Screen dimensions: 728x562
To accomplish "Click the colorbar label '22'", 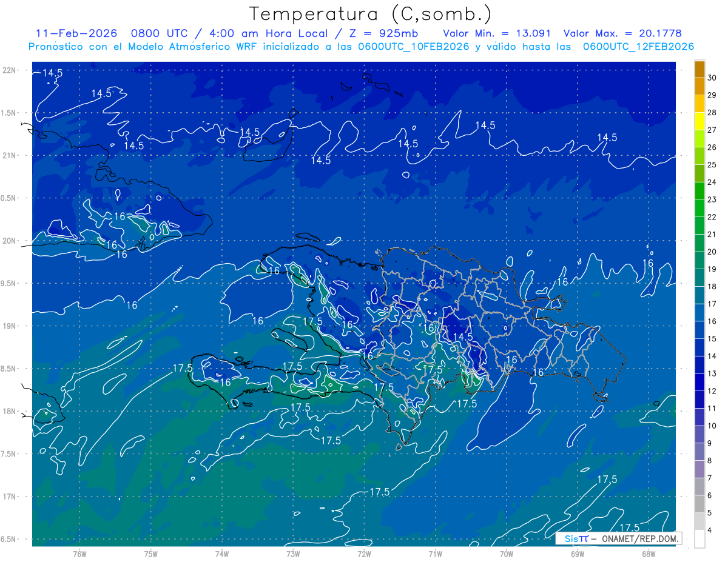I will 712,217.
